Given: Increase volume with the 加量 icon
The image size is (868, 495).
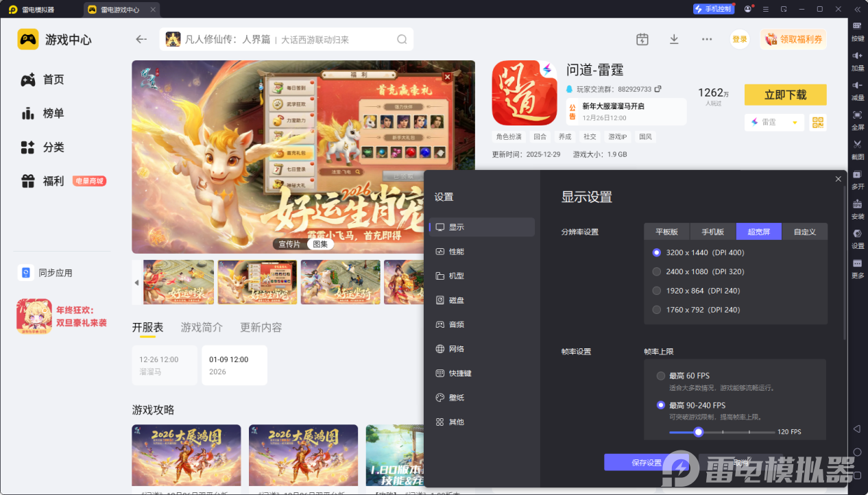Looking at the screenshot, I should 858,60.
